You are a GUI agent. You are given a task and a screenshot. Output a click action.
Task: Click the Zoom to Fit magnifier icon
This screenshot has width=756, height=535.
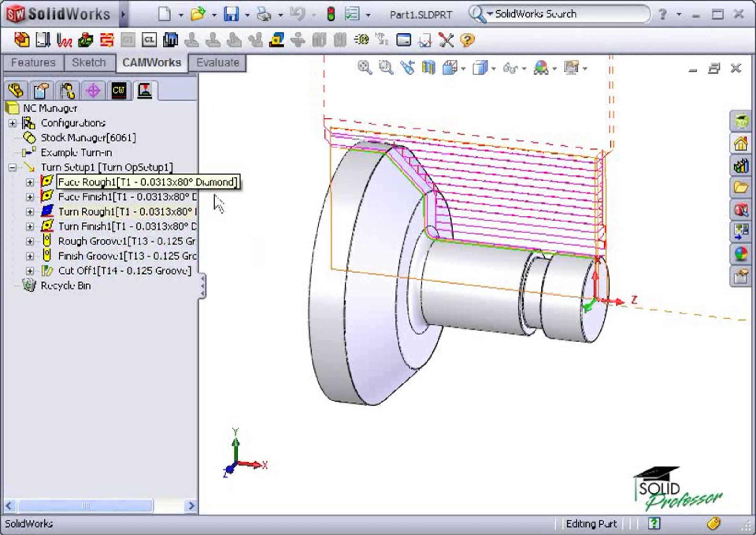tap(365, 68)
